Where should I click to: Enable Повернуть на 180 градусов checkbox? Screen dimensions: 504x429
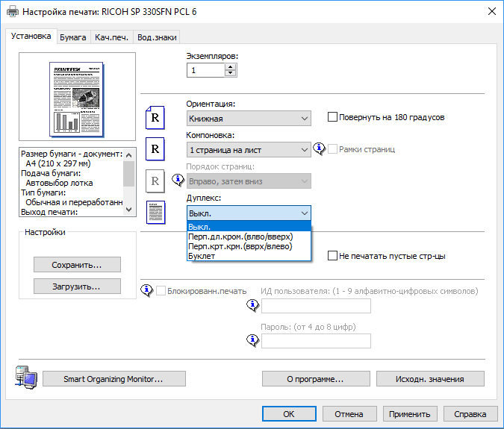(333, 117)
